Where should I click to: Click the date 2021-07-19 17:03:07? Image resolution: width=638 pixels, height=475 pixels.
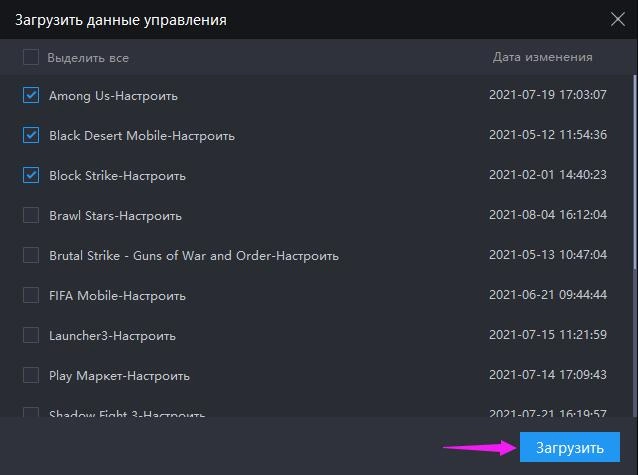click(x=547, y=96)
